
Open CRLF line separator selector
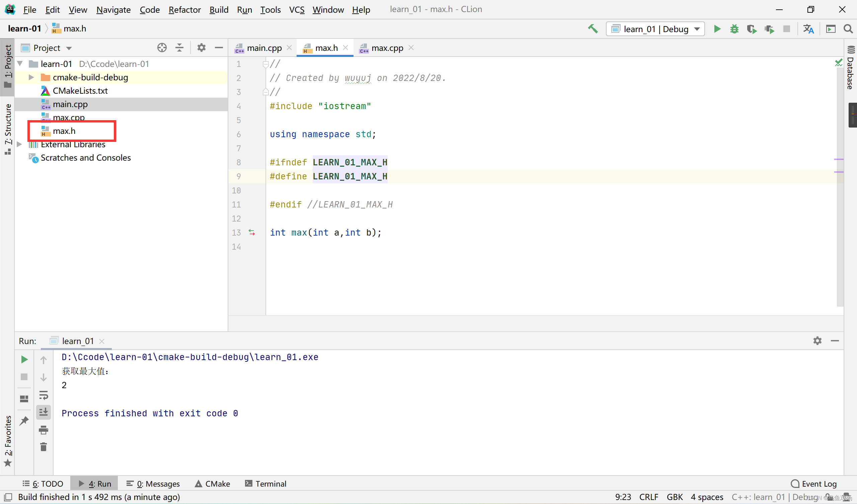tap(648, 497)
